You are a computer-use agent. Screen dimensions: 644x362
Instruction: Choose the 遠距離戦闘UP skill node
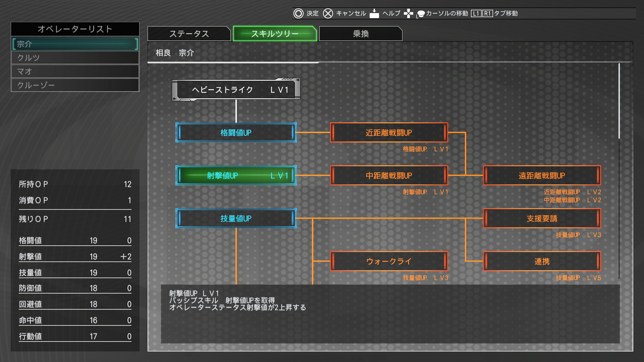tap(542, 176)
